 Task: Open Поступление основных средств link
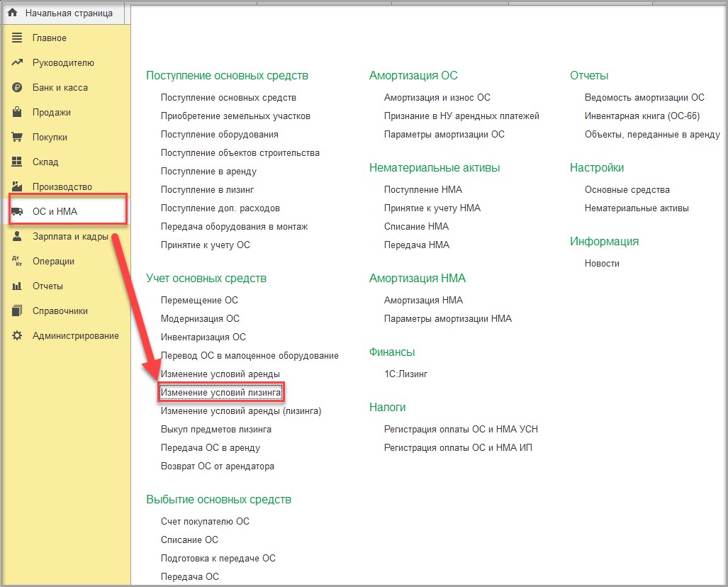tap(228, 98)
